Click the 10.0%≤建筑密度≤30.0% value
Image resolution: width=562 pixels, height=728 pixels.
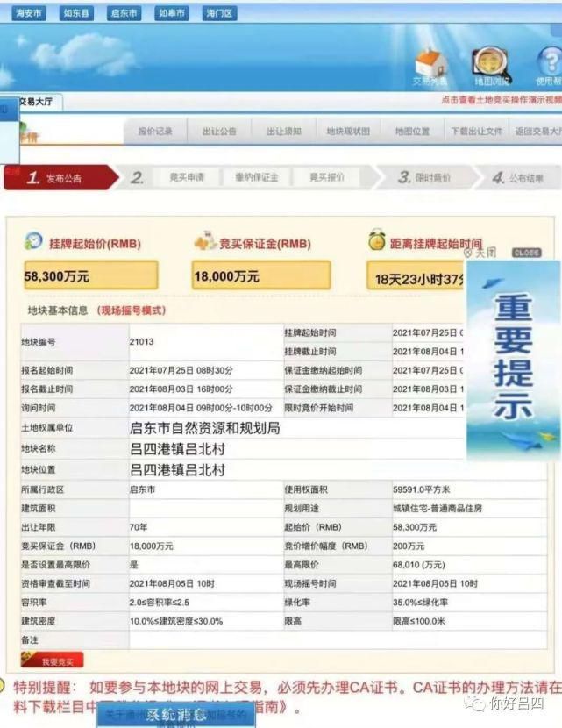176,621
